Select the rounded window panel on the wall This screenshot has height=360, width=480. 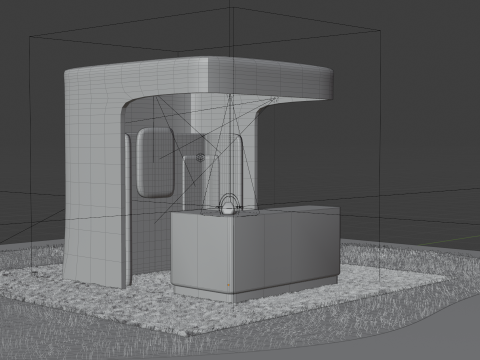155,162
